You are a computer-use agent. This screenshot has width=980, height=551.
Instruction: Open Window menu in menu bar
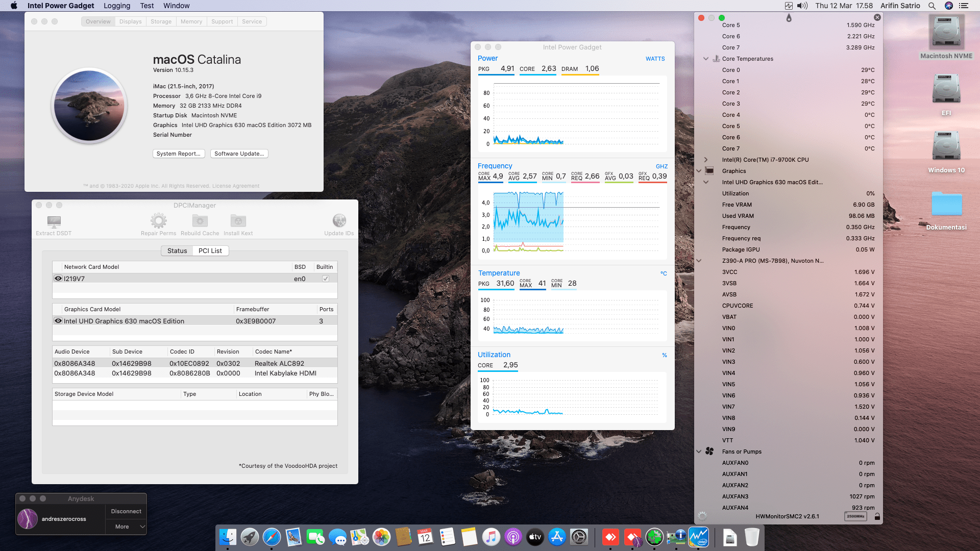[x=177, y=6]
